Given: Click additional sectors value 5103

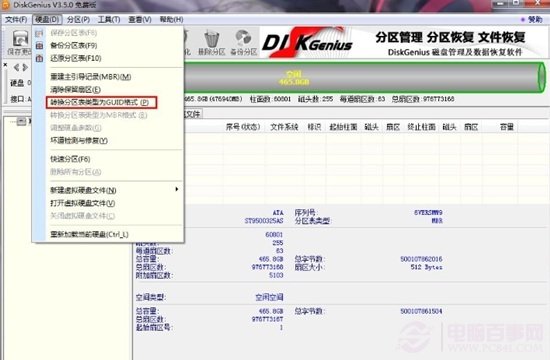Looking at the screenshot, I should [x=276, y=275].
